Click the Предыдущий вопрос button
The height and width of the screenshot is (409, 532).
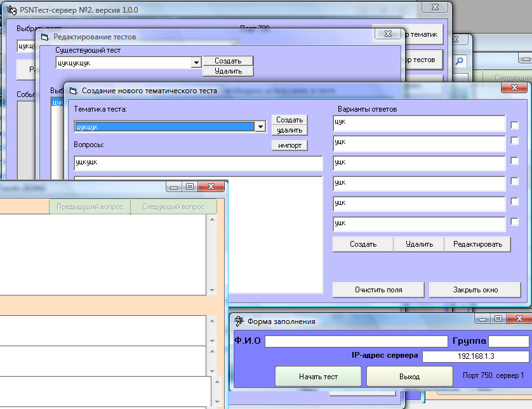point(90,207)
